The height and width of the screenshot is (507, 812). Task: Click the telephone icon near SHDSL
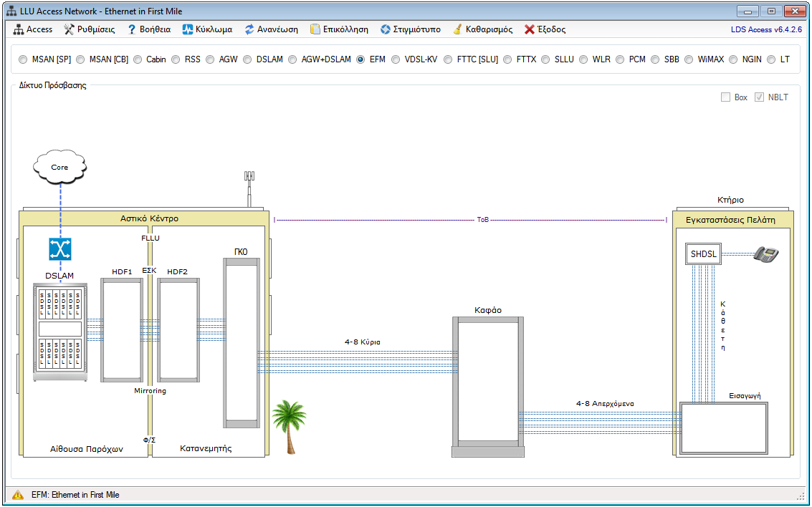click(x=765, y=253)
